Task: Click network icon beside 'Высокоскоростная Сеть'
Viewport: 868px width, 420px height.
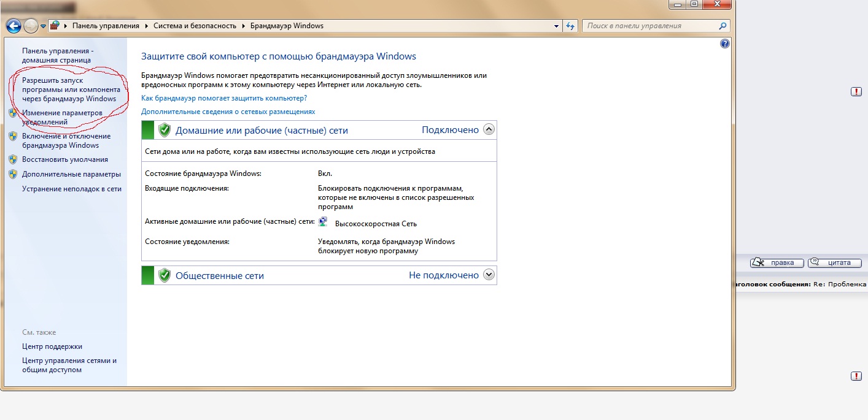Action: point(324,223)
